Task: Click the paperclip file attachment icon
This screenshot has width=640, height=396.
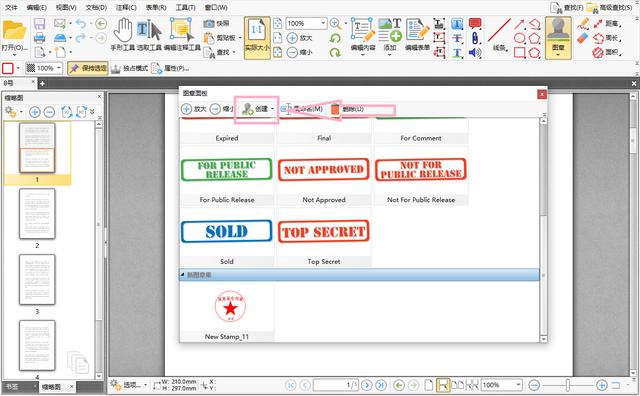Action: point(475,38)
